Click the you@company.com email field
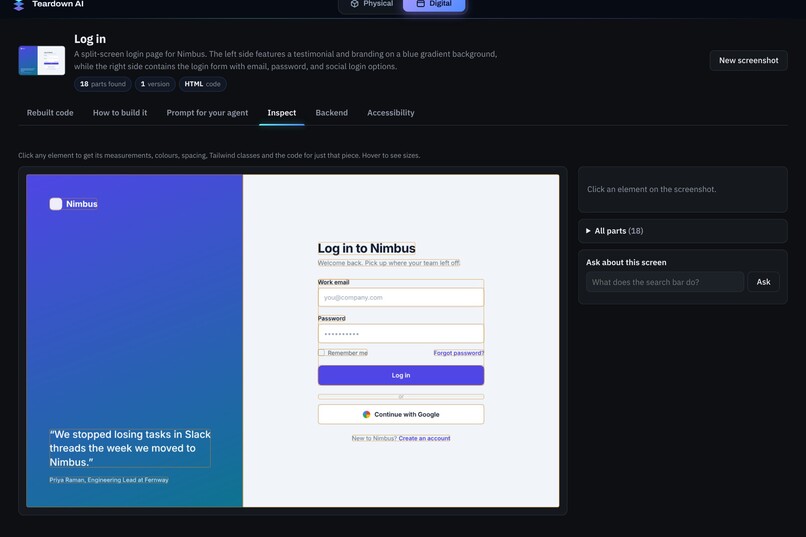 pos(401,297)
